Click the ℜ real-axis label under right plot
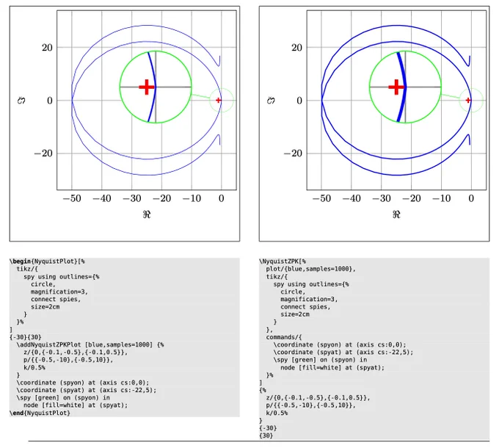 pos(396,214)
